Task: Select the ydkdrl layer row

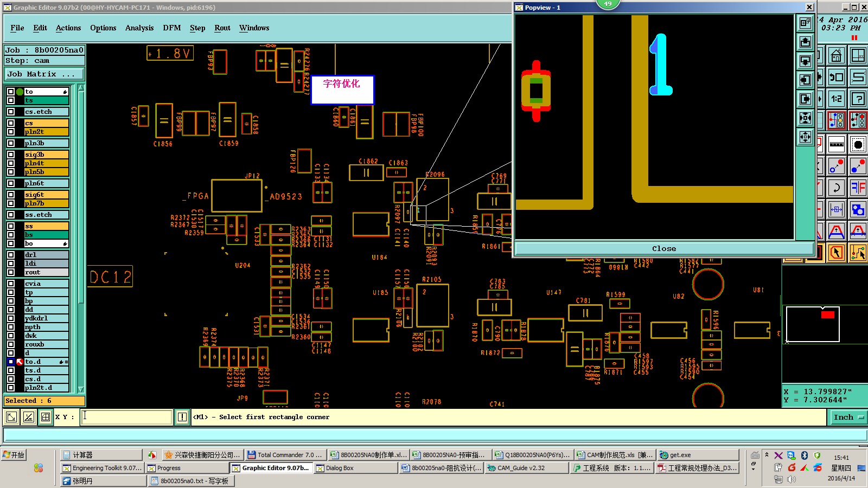Action: point(47,318)
